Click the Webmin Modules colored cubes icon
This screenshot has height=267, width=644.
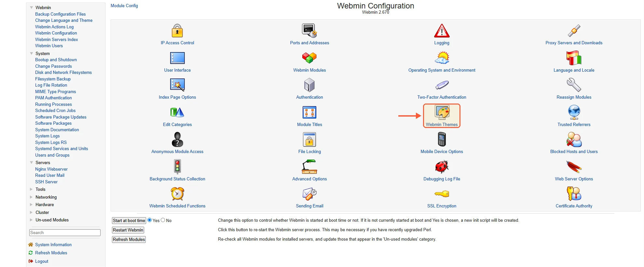309,58
